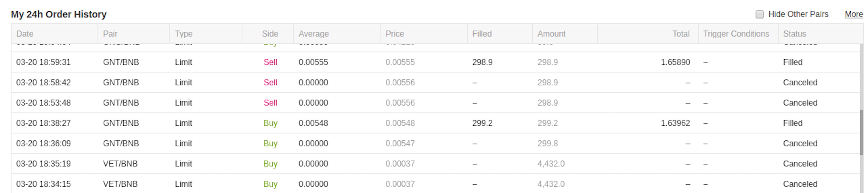The height and width of the screenshot is (193, 868).
Task: Click the VET/BNB pair at 18:35:19
Action: pyautogui.click(x=120, y=164)
